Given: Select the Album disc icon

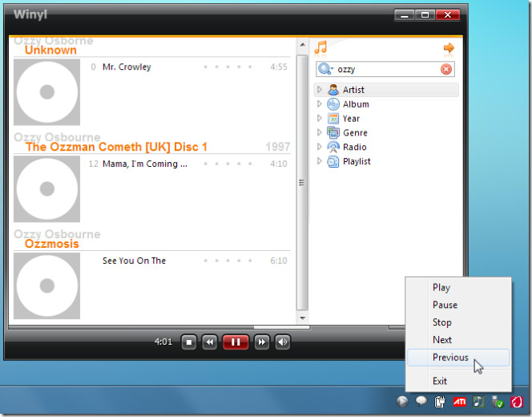Looking at the screenshot, I should [333, 104].
